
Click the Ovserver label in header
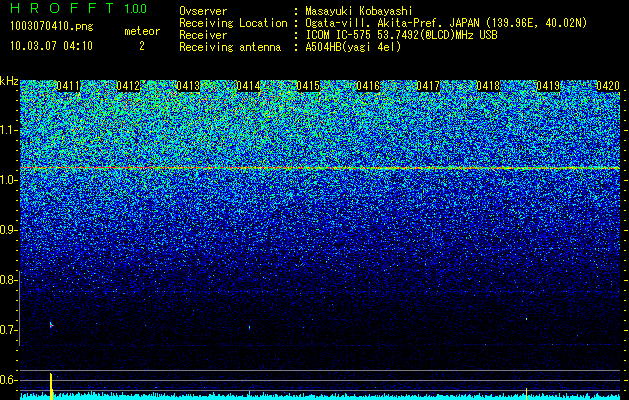[203, 11]
